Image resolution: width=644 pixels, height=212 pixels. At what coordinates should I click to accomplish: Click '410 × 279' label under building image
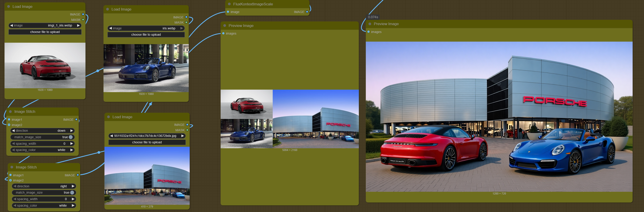point(147,206)
